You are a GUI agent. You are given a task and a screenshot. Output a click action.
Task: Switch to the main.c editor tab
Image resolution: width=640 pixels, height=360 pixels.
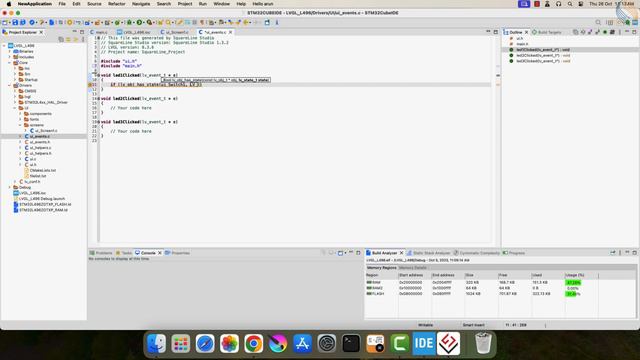(x=100, y=32)
